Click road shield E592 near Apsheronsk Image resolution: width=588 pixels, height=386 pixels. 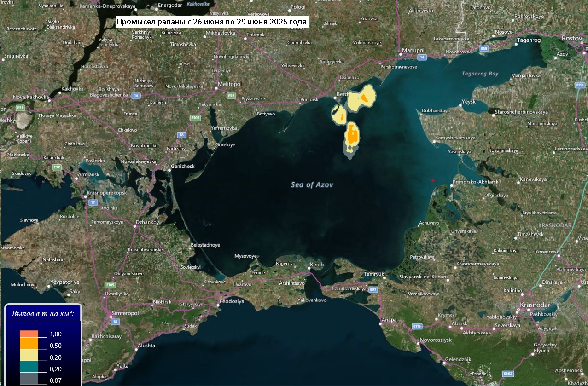[508, 373]
